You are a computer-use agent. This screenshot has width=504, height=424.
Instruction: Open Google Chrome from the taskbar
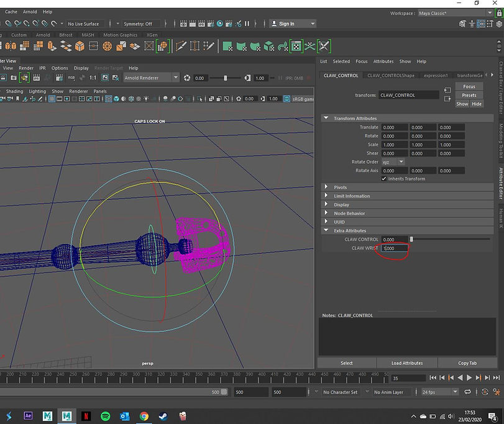click(144, 417)
